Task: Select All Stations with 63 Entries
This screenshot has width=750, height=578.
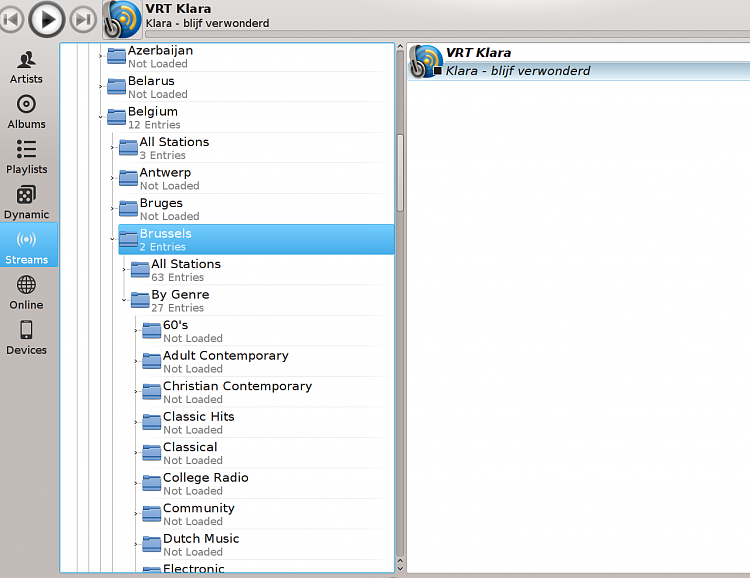Action: pyautogui.click(x=262, y=270)
